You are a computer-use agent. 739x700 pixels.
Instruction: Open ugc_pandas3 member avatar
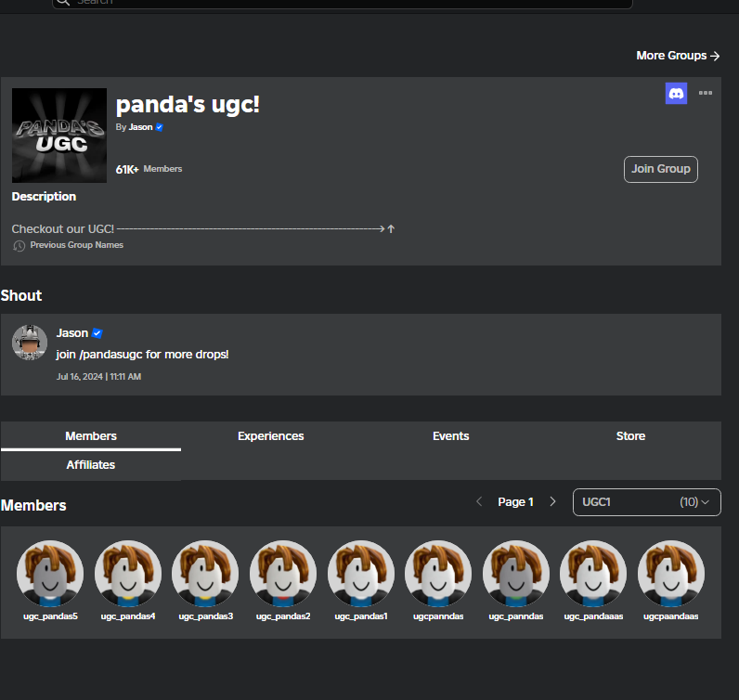click(205, 574)
